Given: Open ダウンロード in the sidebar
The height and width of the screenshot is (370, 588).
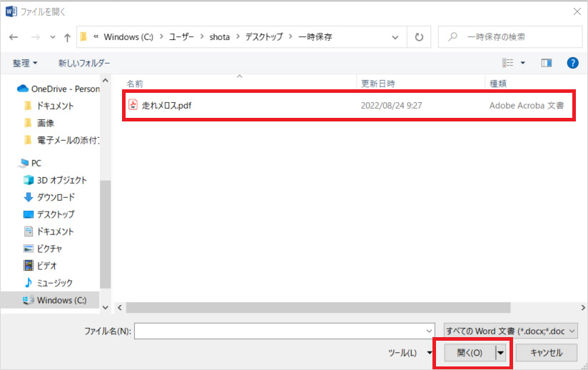Looking at the screenshot, I should click(x=49, y=197).
